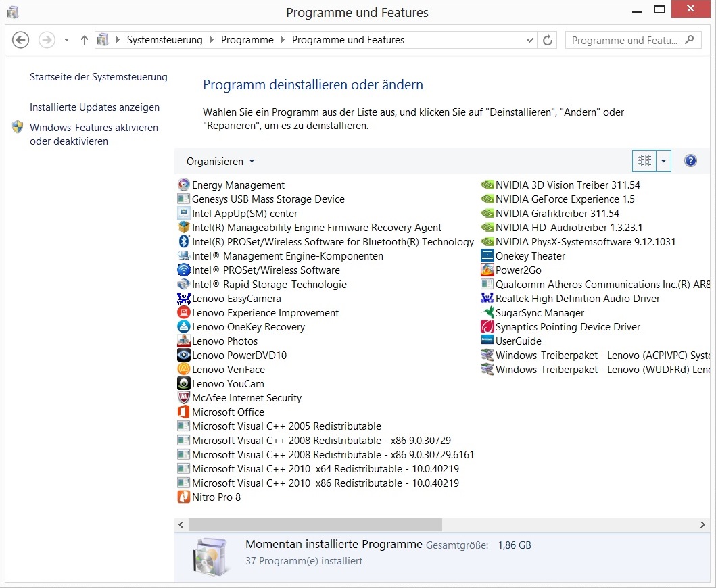Click the Lenovo OneKey Recovery icon

(184, 326)
